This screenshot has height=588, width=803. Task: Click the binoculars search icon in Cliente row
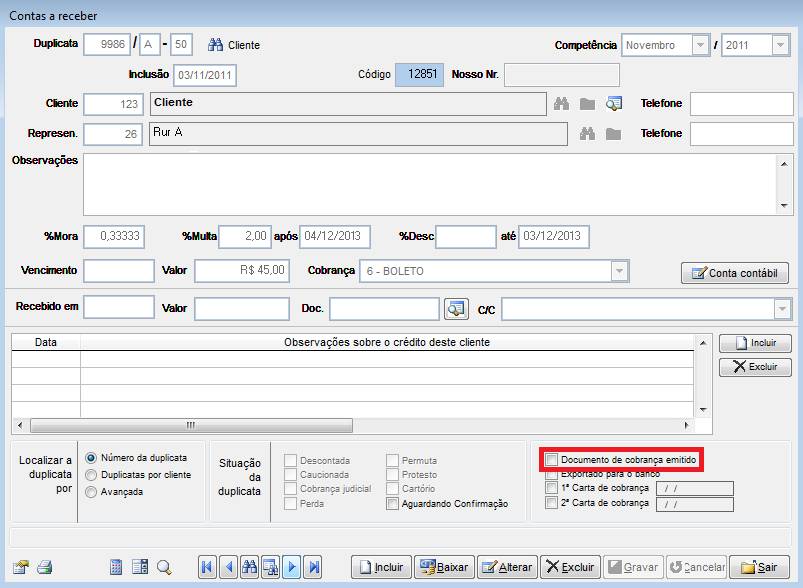click(561, 104)
